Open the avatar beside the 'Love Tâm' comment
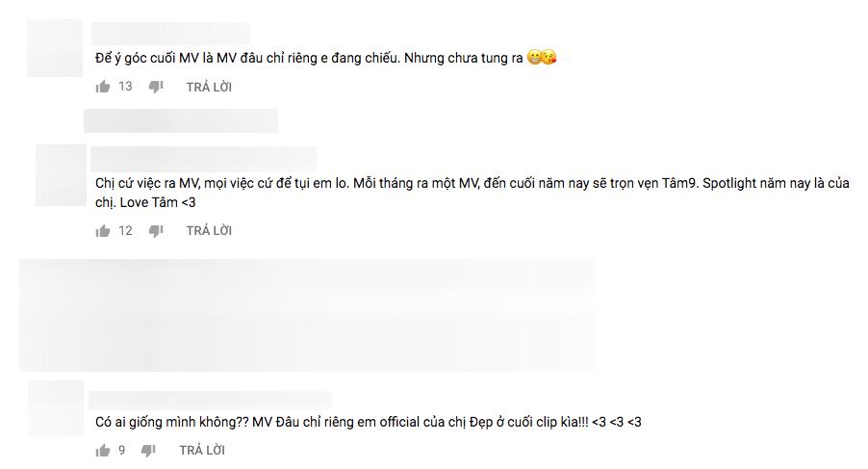 (x=61, y=175)
